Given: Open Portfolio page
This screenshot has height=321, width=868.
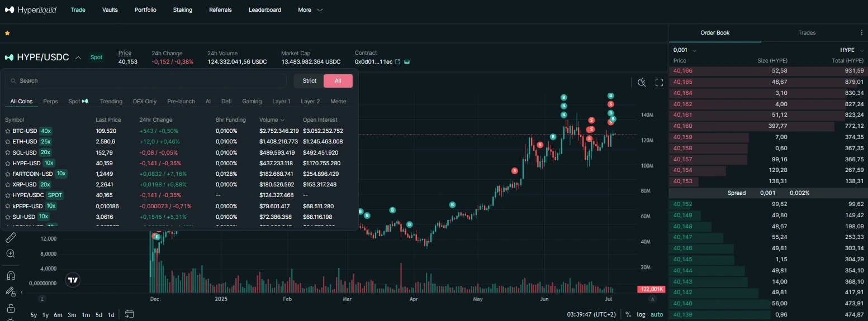Looking at the screenshot, I should pyautogui.click(x=145, y=10).
